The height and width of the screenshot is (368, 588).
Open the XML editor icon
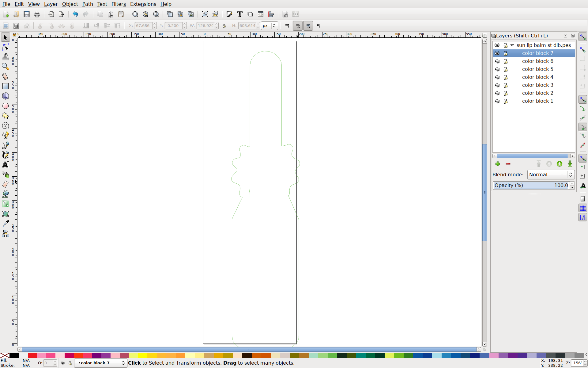[x=261, y=14]
